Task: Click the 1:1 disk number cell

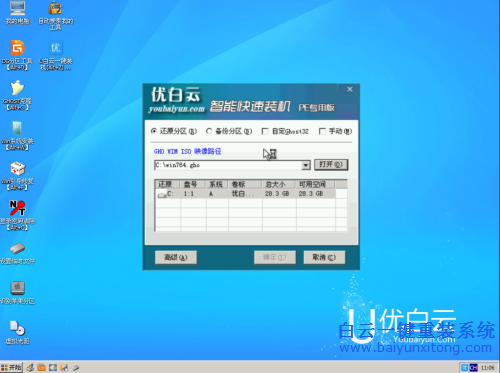Action: point(189,194)
